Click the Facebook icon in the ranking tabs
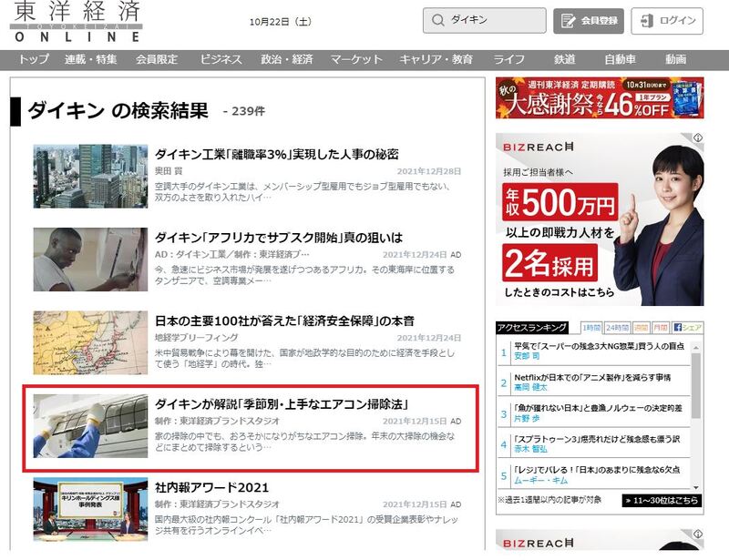Screen dimensions: 729x560 [x=677, y=327]
